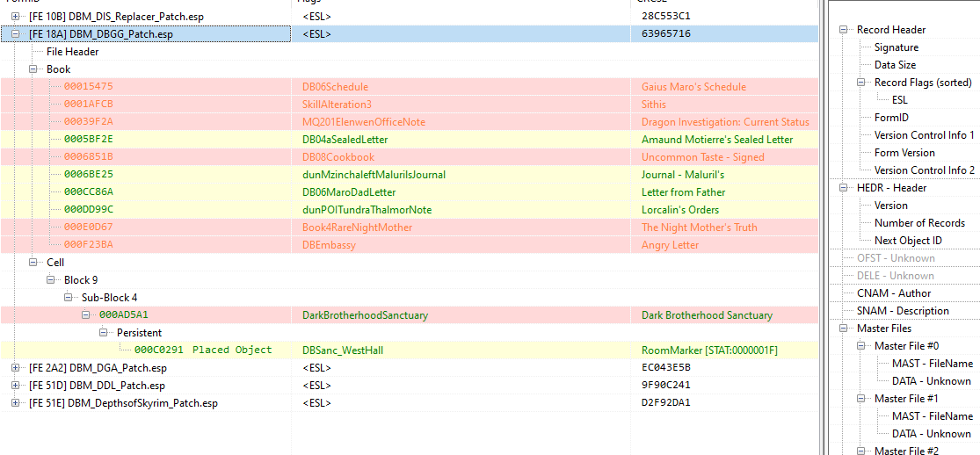Collapse HEDR - Header section
The height and width of the screenshot is (455, 980).
tap(844, 187)
